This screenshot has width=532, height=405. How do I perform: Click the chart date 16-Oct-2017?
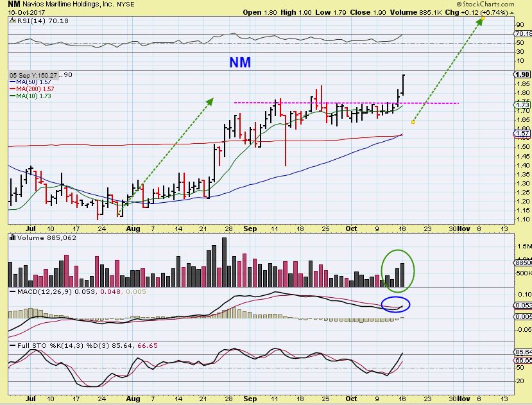coord(27,12)
